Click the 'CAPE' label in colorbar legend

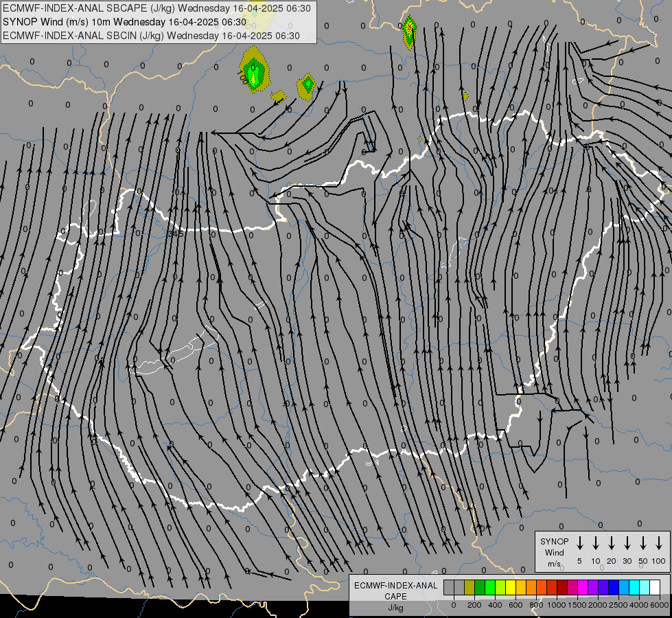395,597
